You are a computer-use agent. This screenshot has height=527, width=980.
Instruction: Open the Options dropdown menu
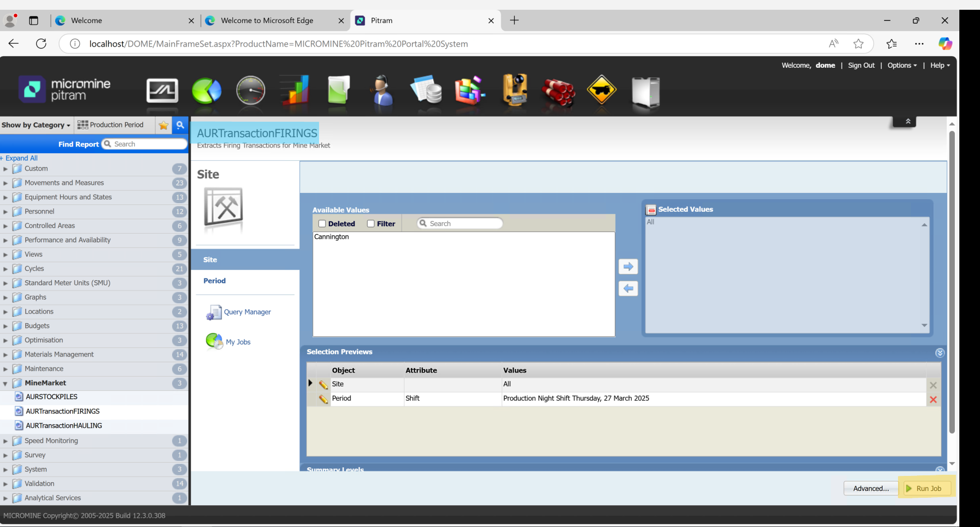click(x=901, y=65)
